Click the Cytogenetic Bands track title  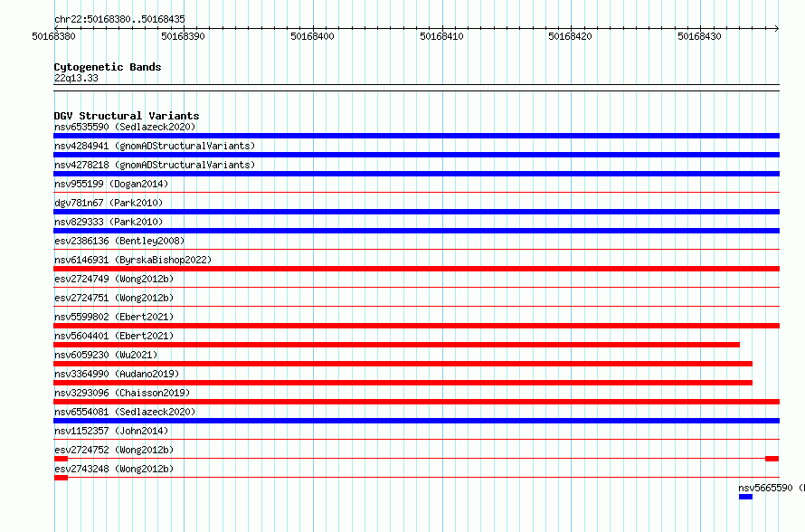click(108, 67)
